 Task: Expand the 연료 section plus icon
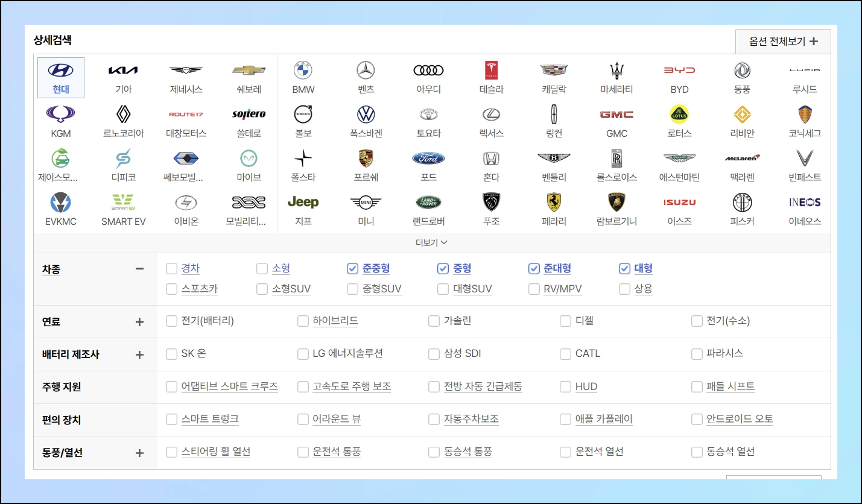(139, 322)
